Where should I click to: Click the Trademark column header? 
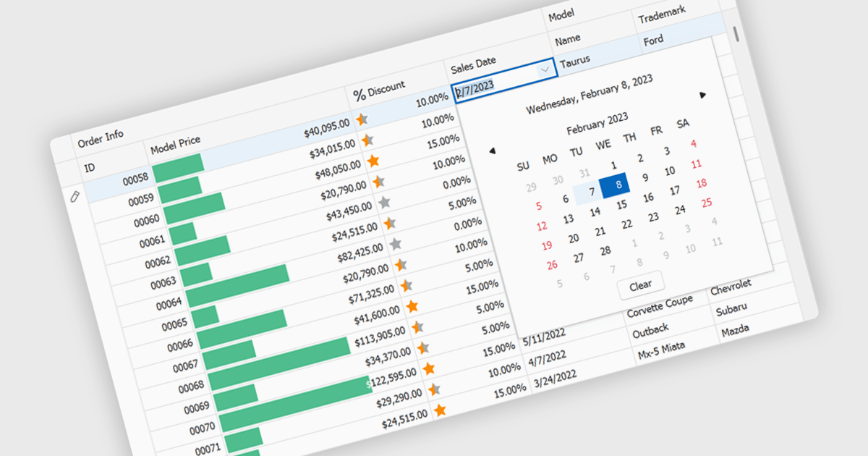click(x=661, y=14)
